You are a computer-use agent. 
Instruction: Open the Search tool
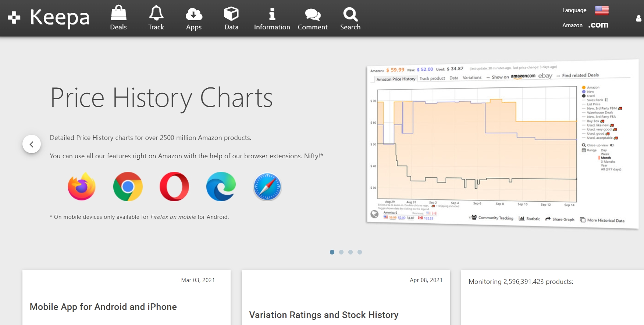(x=351, y=19)
